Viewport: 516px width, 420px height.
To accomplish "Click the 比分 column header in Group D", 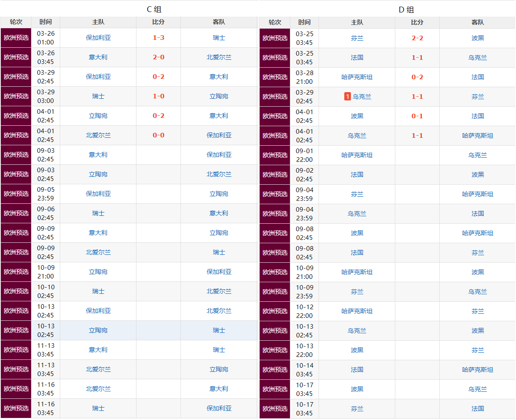I will click(417, 22).
